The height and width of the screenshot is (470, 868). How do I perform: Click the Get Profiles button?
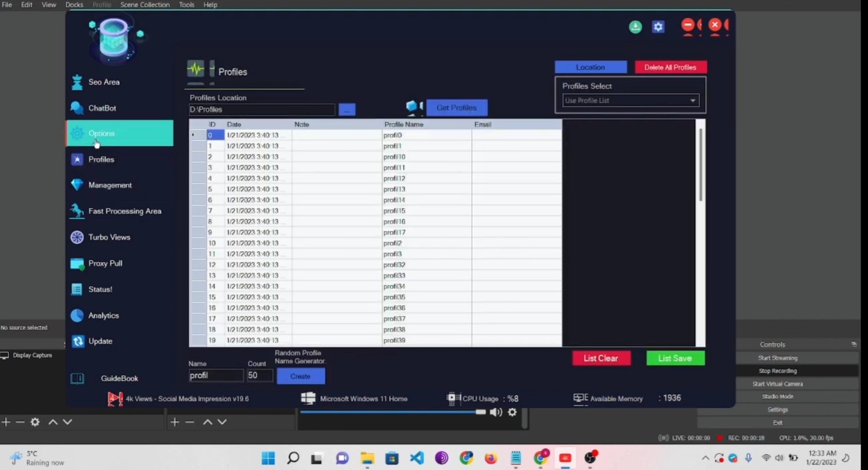click(457, 108)
